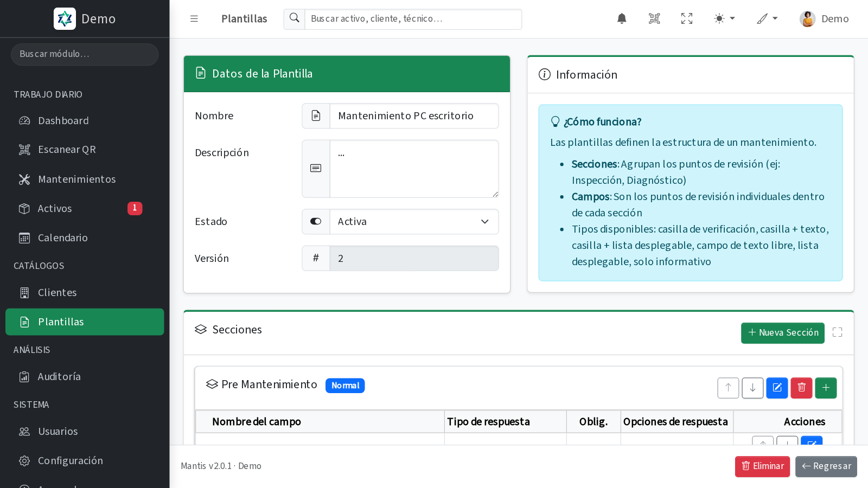Open the notifications bell
868x488 pixels.
[x=622, y=19]
